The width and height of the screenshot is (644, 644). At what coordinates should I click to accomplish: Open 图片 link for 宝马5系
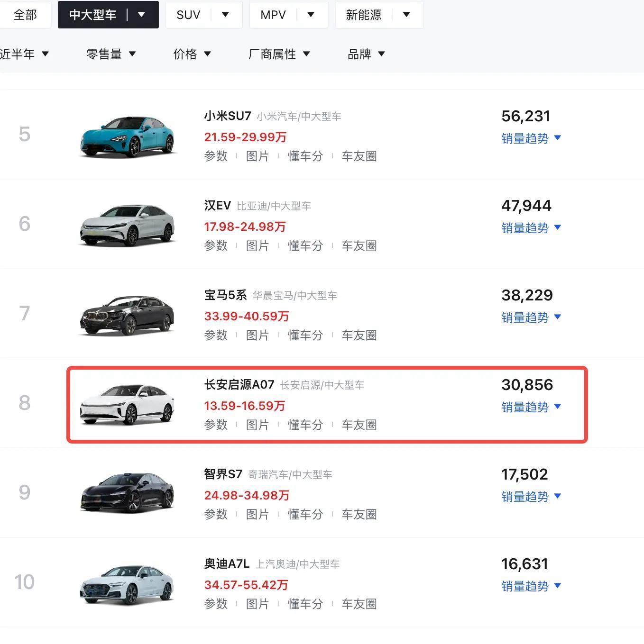[x=258, y=335]
